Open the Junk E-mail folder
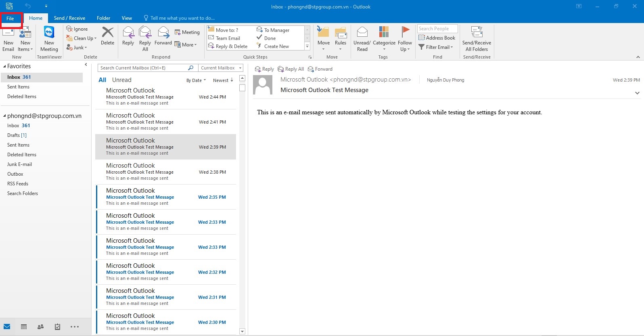Image resolution: width=644 pixels, height=336 pixels. point(19,164)
